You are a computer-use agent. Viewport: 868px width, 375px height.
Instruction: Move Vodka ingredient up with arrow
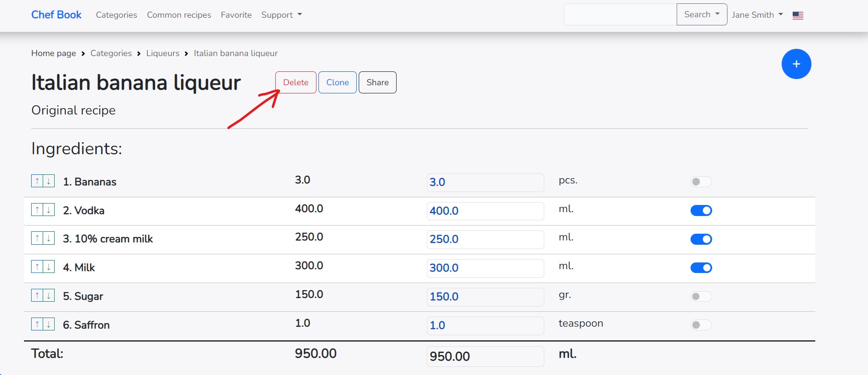coord(37,210)
